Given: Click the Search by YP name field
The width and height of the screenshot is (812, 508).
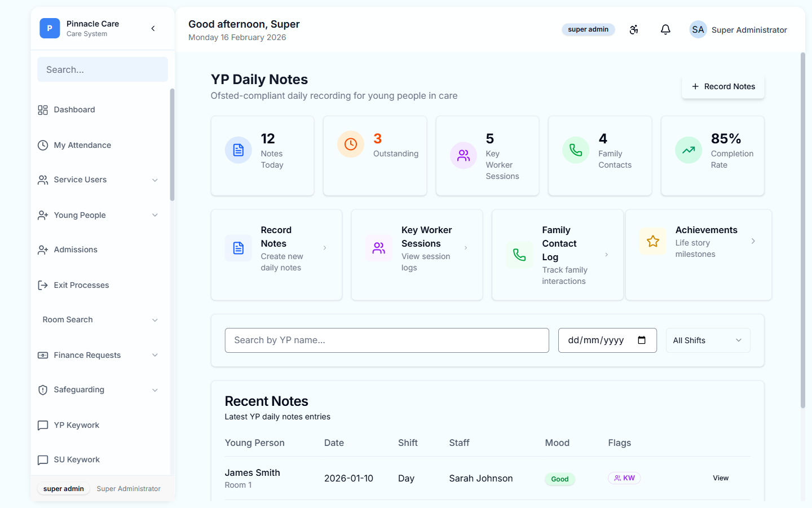Looking at the screenshot, I should coord(387,340).
